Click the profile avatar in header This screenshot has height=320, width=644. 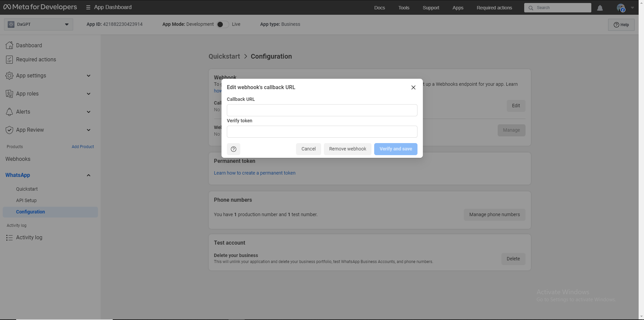(x=621, y=8)
